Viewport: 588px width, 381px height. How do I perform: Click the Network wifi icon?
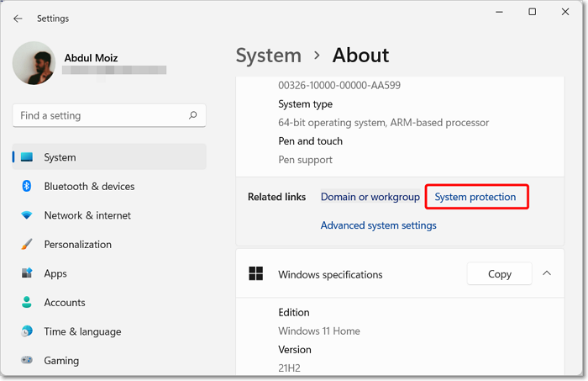pyautogui.click(x=27, y=215)
